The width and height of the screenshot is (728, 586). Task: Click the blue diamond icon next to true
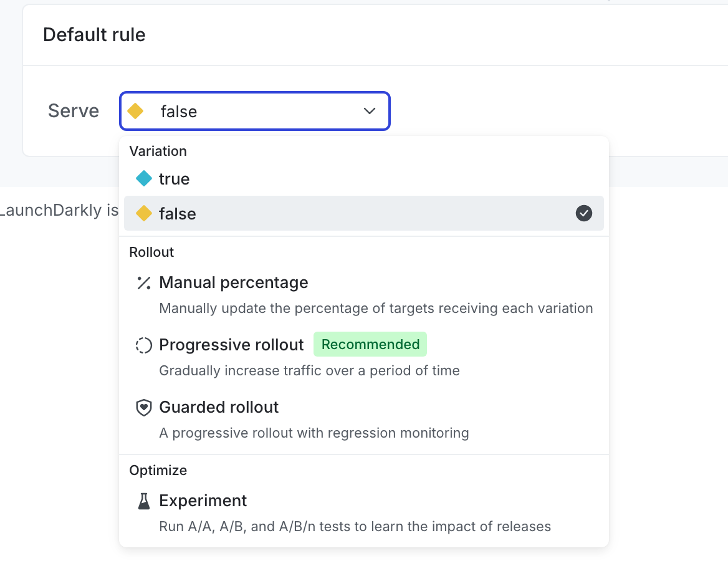[144, 178]
